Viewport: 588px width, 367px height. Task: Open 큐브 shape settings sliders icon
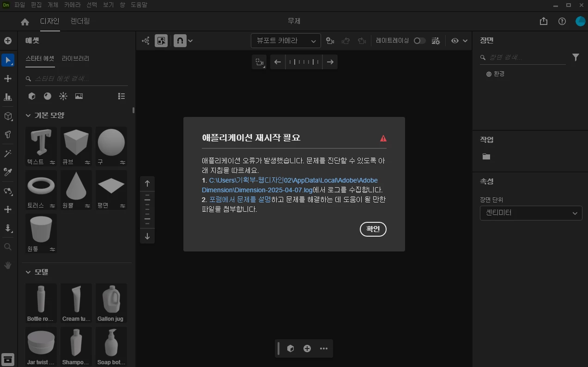click(x=87, y=162)
